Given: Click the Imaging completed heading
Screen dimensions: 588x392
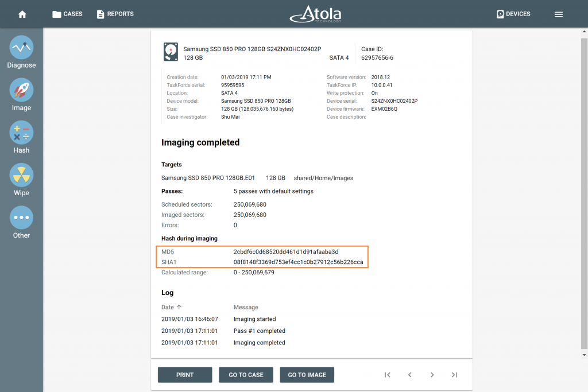Looking at the screenshot, I should click(200, 142).
